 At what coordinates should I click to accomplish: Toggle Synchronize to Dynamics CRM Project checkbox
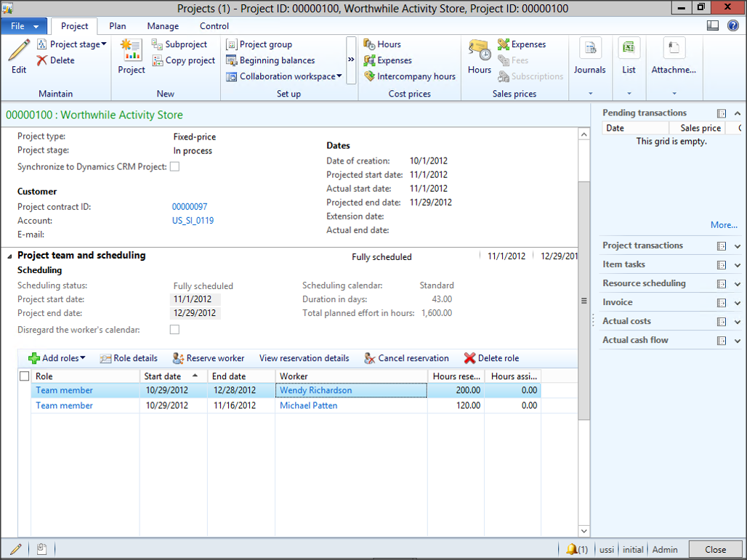(174, 166)
